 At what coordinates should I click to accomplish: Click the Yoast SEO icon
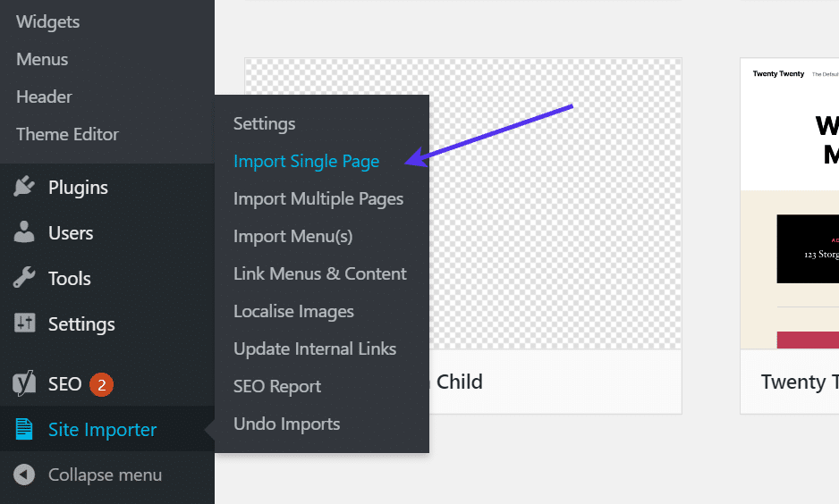click(24, 384)
